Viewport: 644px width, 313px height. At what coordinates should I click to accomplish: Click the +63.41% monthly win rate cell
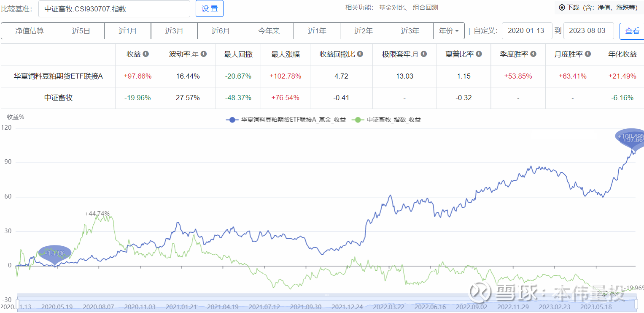573,76
